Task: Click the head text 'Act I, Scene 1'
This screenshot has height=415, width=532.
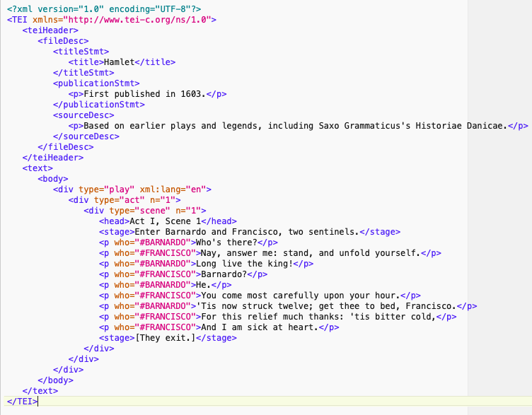Action: [x=166, y=221]
